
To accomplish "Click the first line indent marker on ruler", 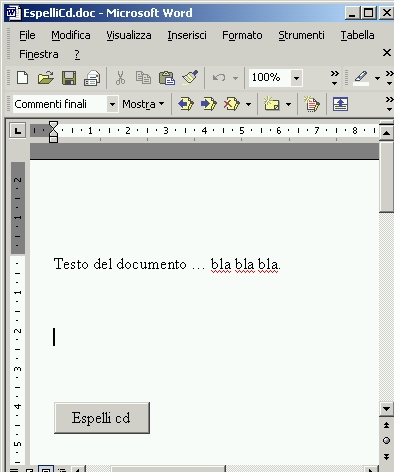I will point(53,125).
